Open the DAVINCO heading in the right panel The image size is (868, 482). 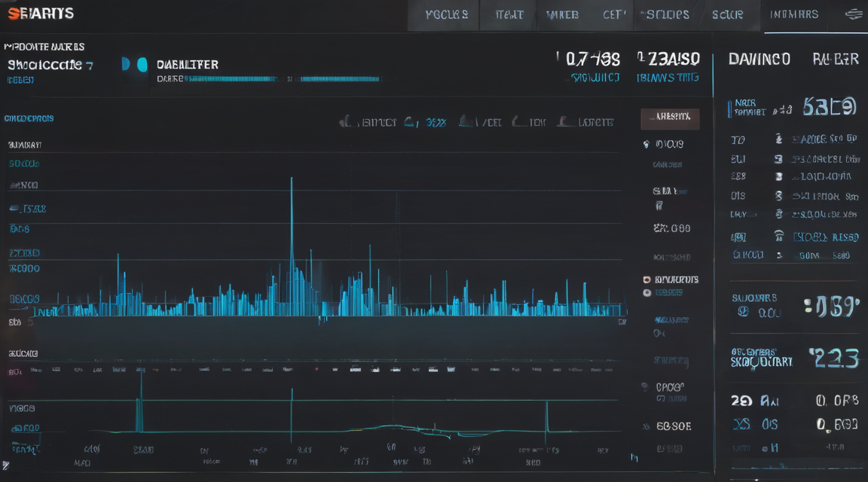pyautogui.click(x=759, y=59)
